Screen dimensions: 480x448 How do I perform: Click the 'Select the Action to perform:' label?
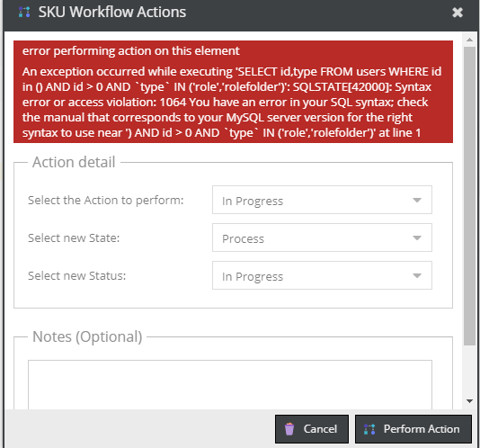pyautogui.click(x=105, y=200)
